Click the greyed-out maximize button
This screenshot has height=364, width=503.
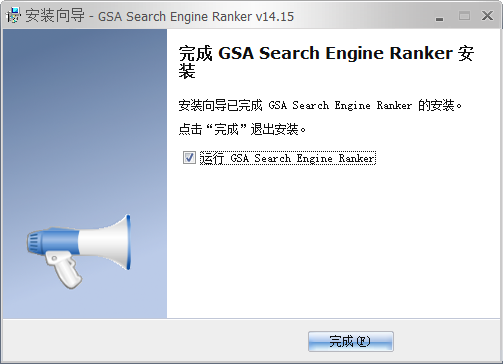pos(464,16)
